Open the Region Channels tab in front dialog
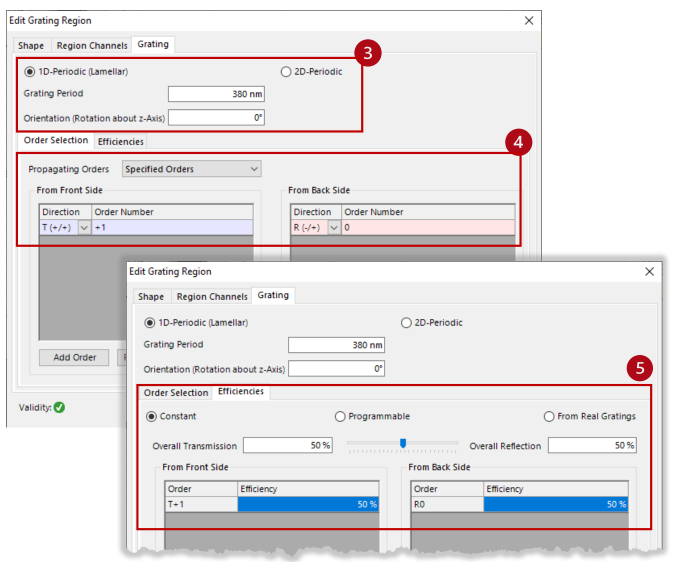Screen dimensions: 673x562 click(x=212, y=297)
